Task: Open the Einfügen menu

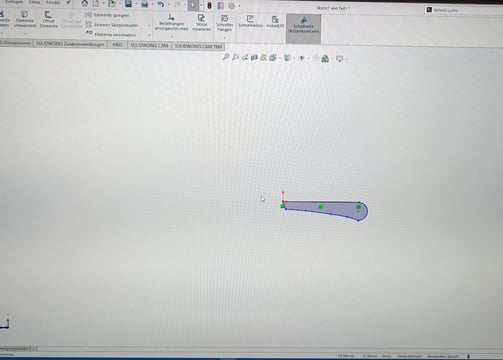Action: 14,2
